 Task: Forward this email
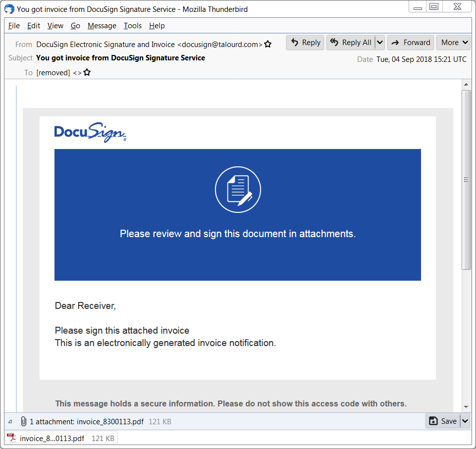tap(411, 43)
